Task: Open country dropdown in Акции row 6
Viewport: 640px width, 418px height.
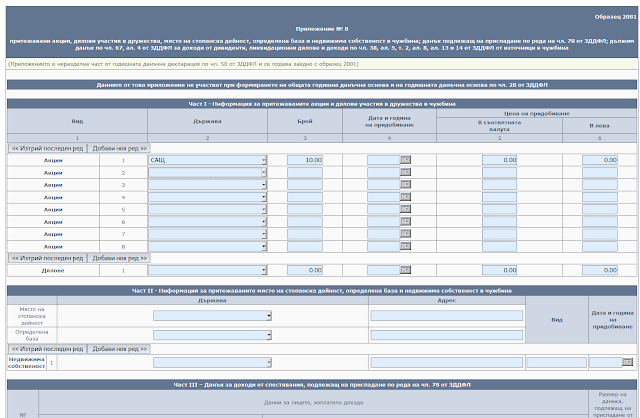Action: [x=207, y=222]
